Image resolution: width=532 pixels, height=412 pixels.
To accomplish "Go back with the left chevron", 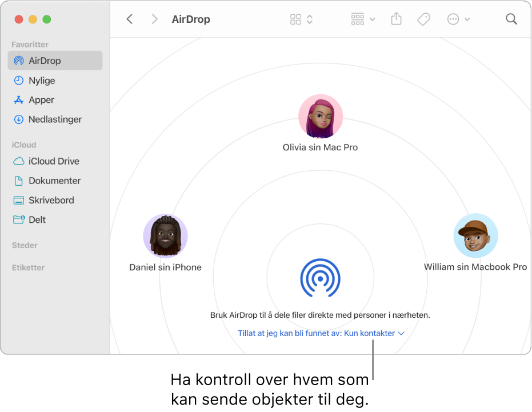I will click(130, 19).
